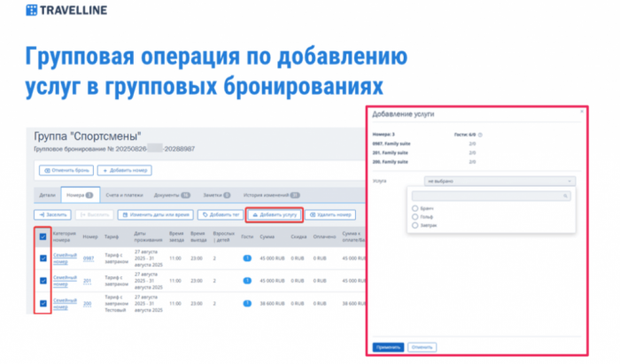Screen dimensions: 620x364
Task: Toggle the select-all checkbox in table header
Action: (43, 236)
